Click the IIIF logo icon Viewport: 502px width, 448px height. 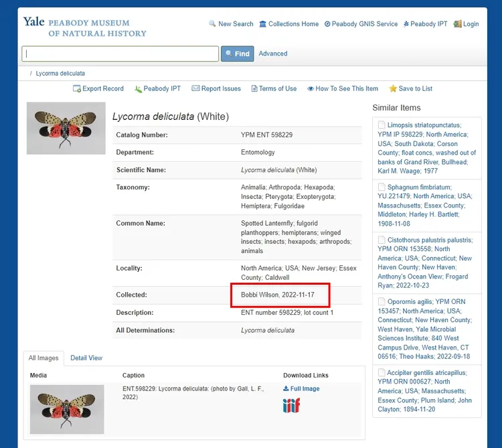[x=291, y=404]
